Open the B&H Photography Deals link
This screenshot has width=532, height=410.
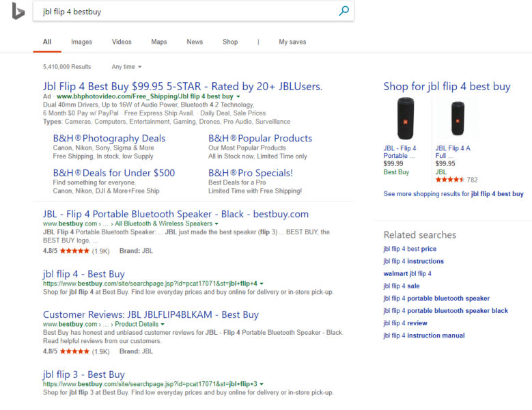tap(109, 138)
